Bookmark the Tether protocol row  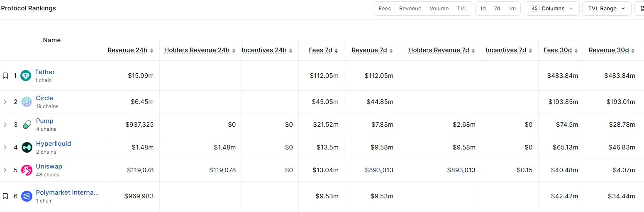point(5,76)
